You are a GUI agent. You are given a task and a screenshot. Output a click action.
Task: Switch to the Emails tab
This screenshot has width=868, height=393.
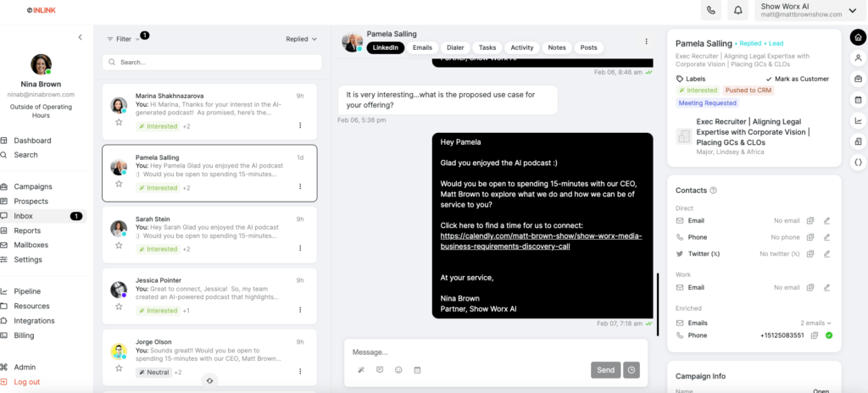tap(422, 47)
